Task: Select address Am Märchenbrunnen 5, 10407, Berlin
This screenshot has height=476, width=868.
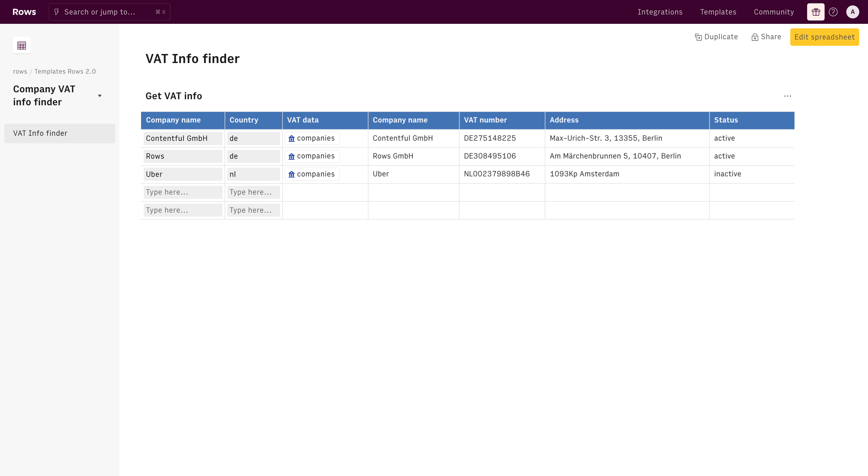Action: pos(627,156)
